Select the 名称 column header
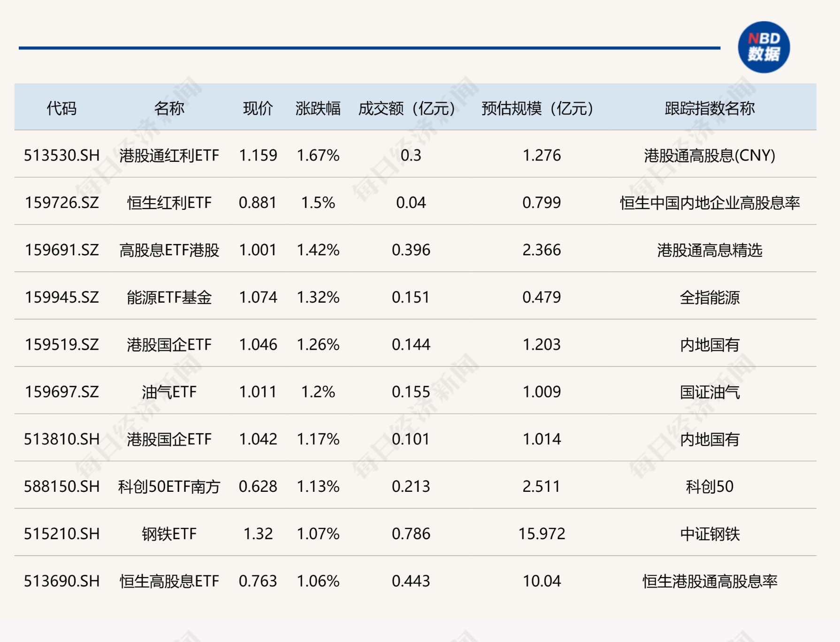This screenshot has width=840, height=642. click(169, 108)
